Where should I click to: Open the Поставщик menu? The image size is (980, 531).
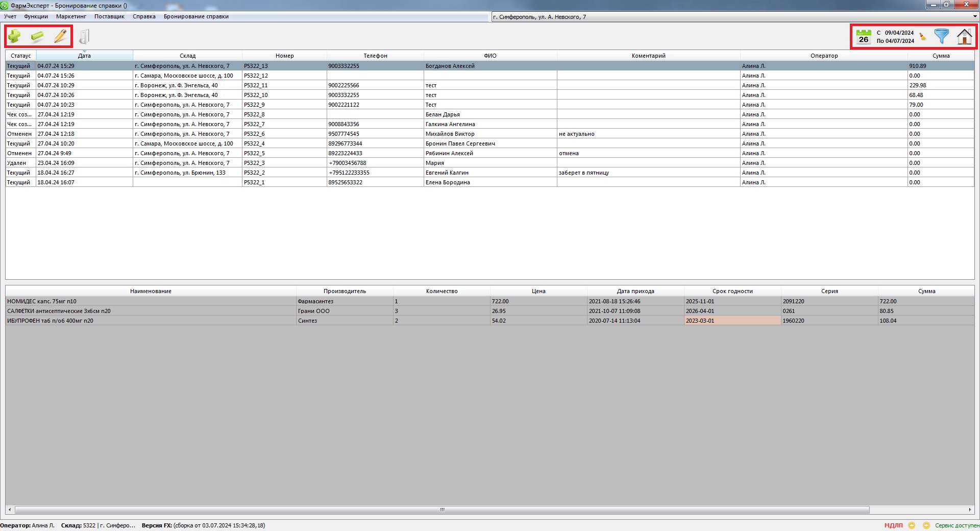(x=109, y=16)
